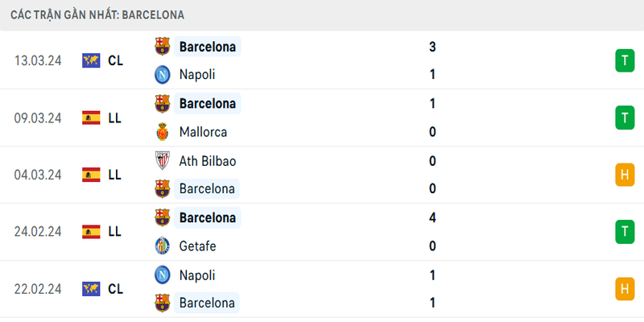Open Mallorca team link
This screenshot has width=644, height=322.
203,132
